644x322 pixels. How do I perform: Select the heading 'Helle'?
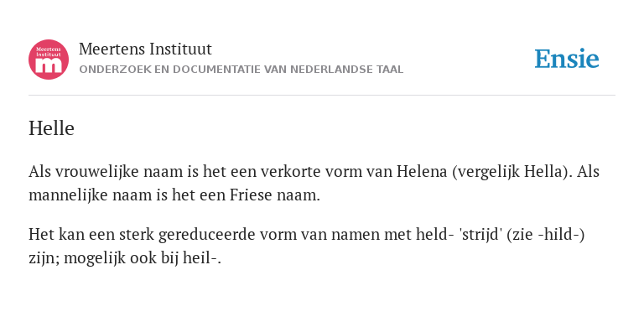51,128
